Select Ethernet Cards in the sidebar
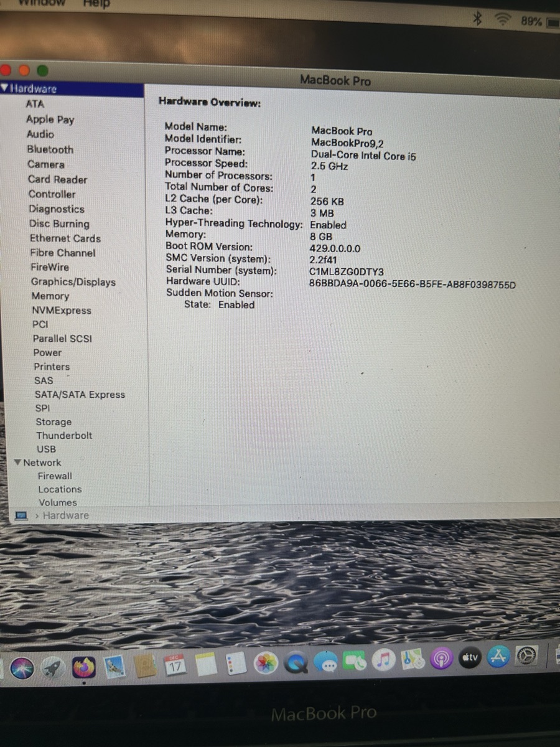The height and width of the screenshot is (747, 560). pyautogui.click(x=65, y=238)
